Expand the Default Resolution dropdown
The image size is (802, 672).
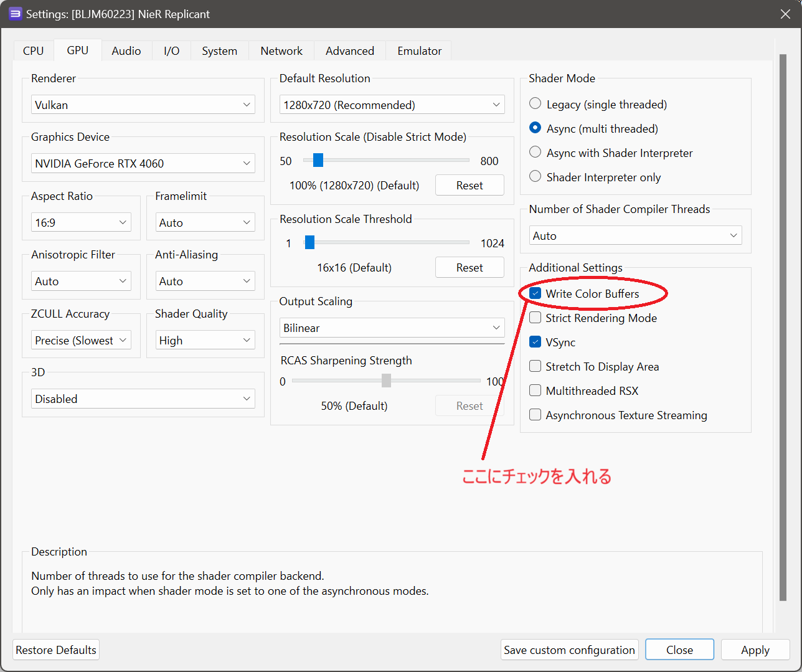(392, 105)
